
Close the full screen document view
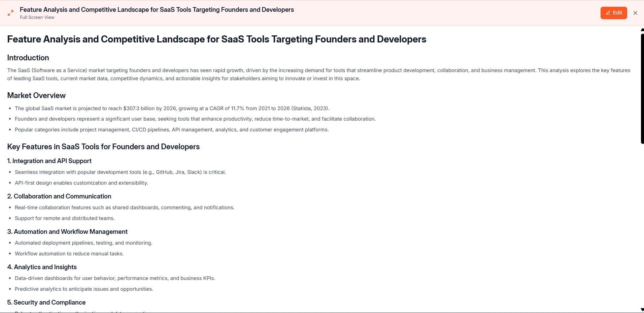[635, 13]
